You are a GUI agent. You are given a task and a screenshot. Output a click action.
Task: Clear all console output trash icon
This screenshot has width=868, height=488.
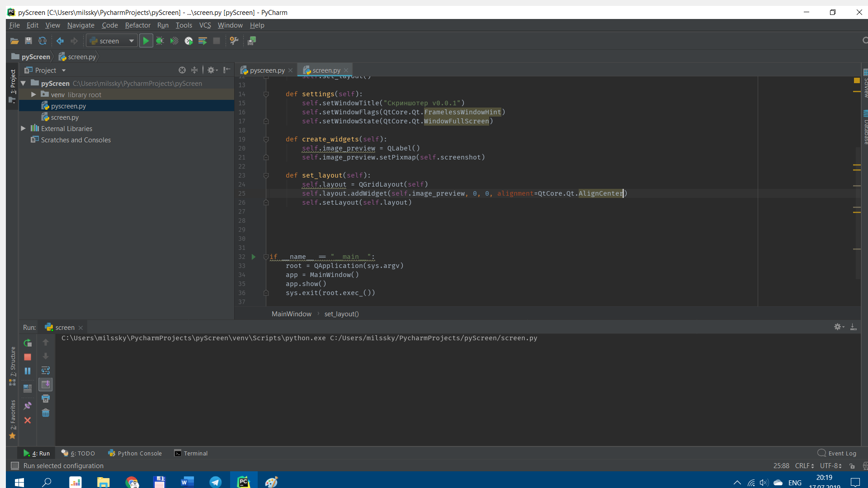tap(46, 413)
